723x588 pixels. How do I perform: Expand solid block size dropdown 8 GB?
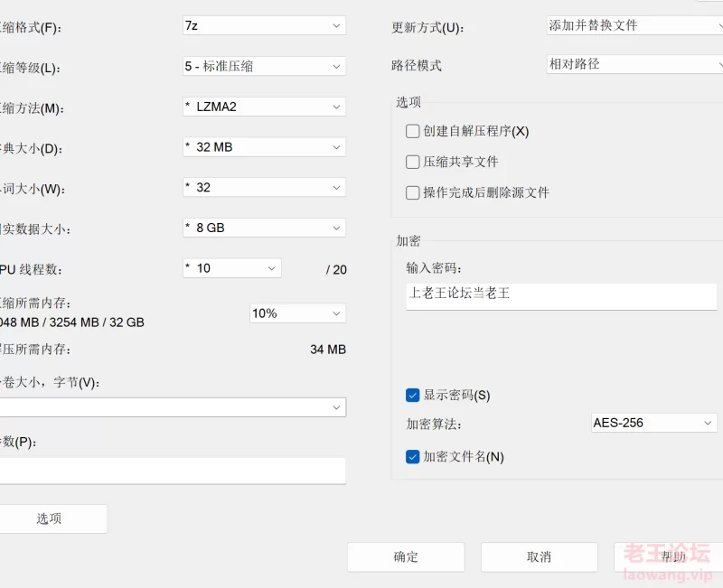click(x=264, y=228)
